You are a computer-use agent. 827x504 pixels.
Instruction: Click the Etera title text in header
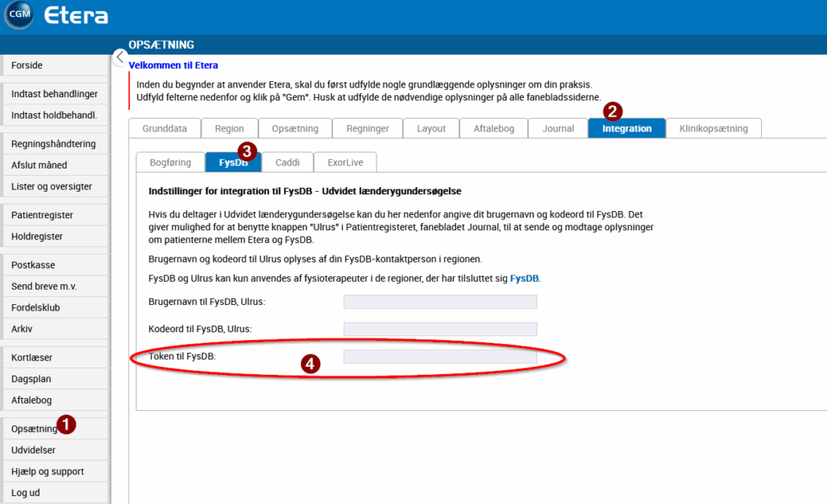click(x=76, y=15)
